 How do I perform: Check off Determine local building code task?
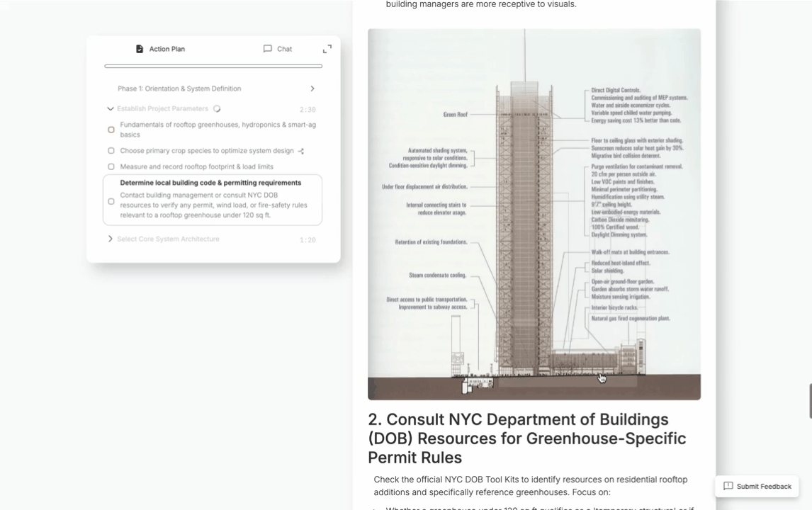(111, 201)
